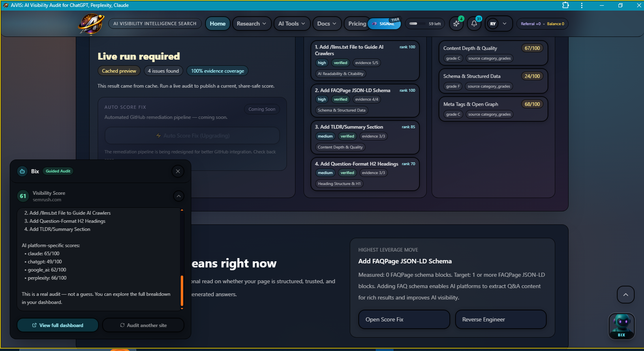Click the chatgpt: 49/100 line

[x=45, y=262]
